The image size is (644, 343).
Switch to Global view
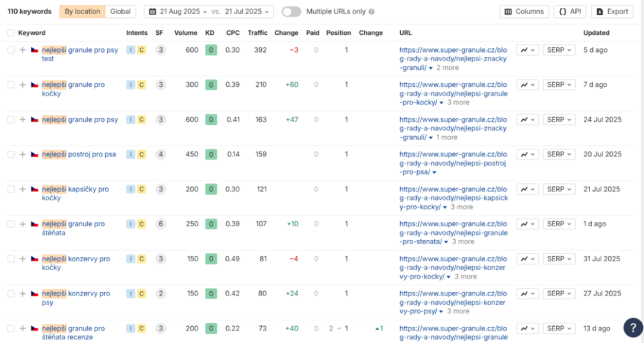point(120,12)
